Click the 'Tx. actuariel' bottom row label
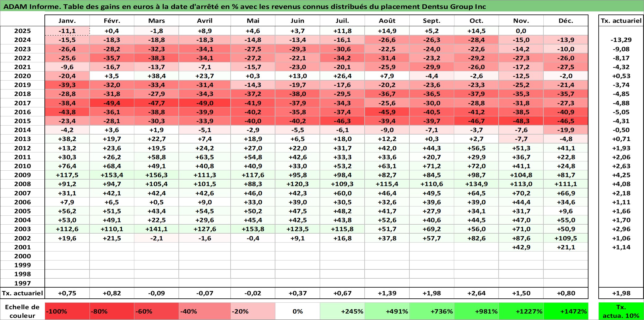Viewport: 644px width, 320px height. click(x=23, y=293)
